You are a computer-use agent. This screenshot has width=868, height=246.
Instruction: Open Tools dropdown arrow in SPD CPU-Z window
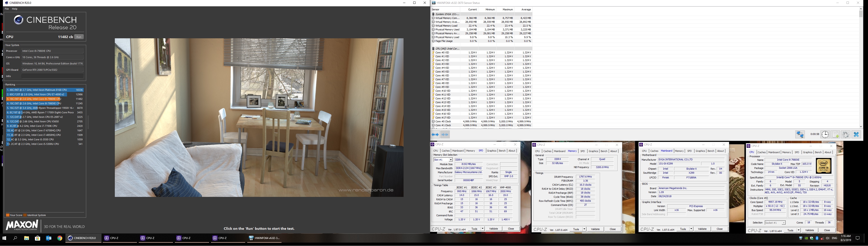point(482,229)
